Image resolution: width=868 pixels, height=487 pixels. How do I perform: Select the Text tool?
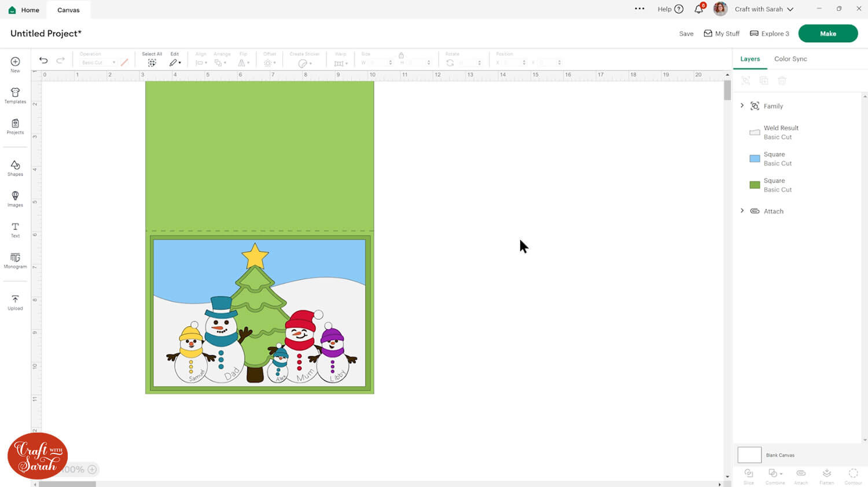point(15,229)
